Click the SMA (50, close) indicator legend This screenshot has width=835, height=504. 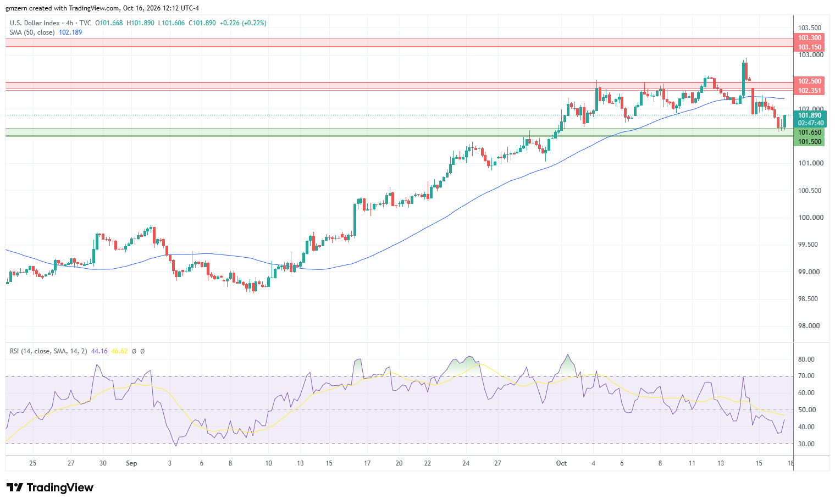32,32
